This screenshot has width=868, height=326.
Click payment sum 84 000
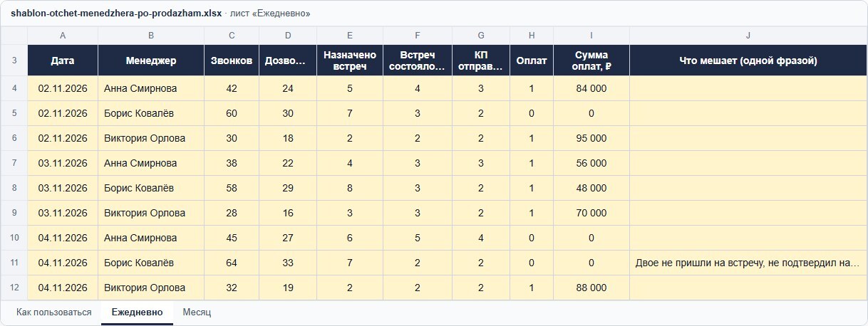(591, 88)
